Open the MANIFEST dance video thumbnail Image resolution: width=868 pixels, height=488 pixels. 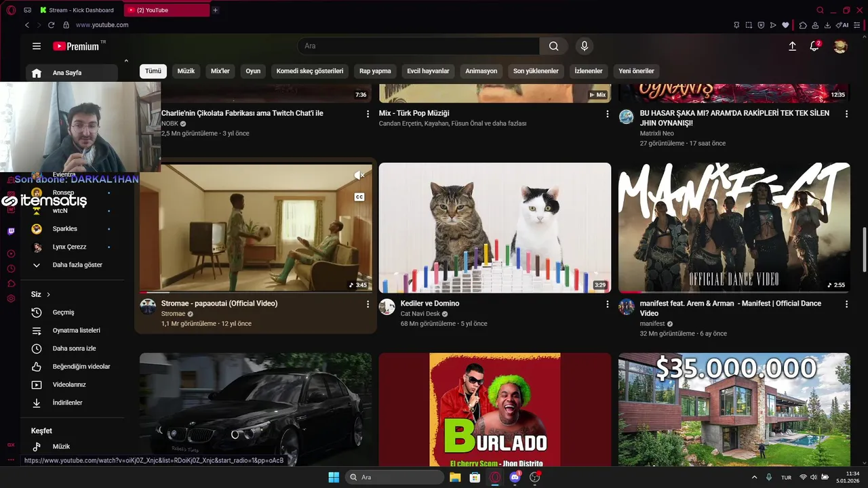point(734,228)
